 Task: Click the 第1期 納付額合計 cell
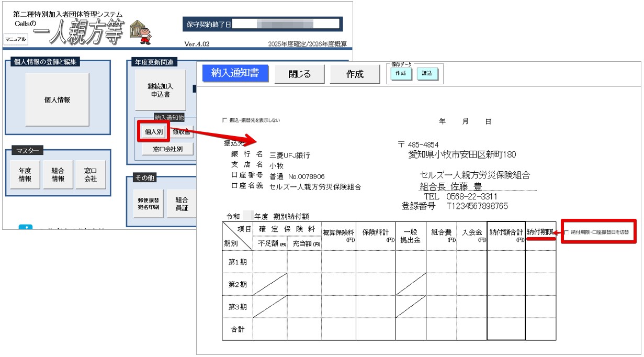tap(506, 262)
